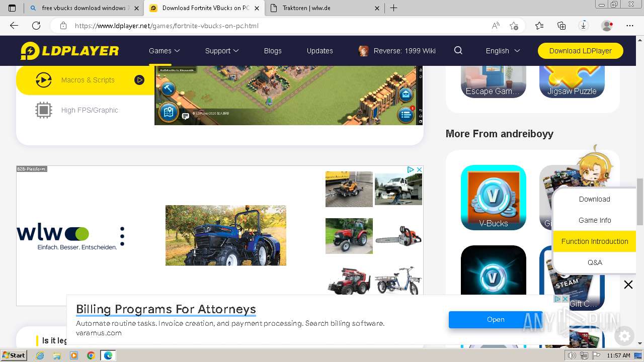
Task: Reload the current page
Action: [x=36, y=26]
